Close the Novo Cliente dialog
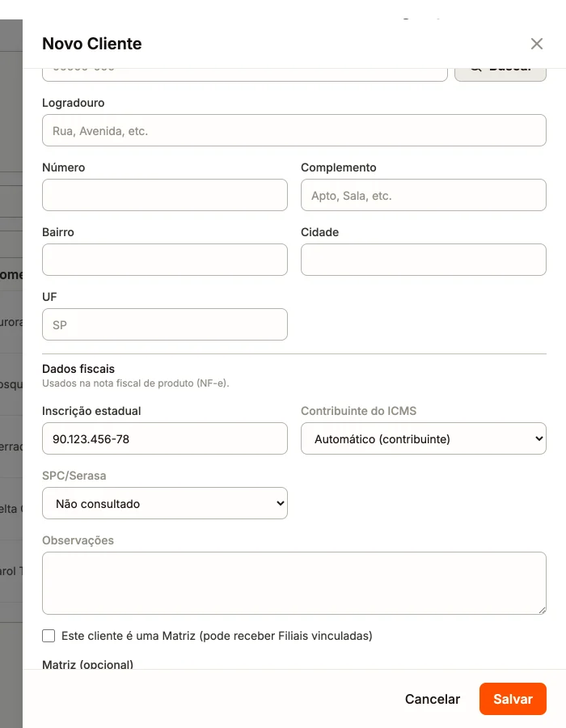The height and width of the screenshot is (728, 566). click(537, 44)
